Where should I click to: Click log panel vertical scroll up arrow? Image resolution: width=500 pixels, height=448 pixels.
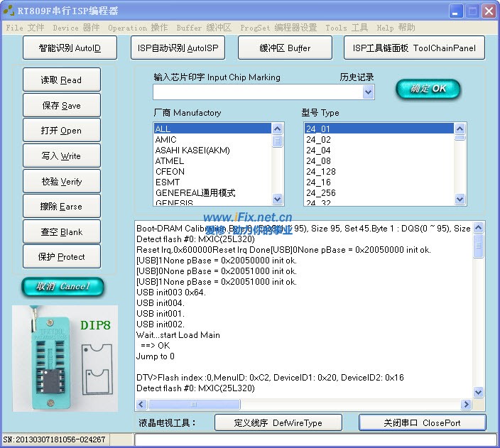click(x=478, y=227)
